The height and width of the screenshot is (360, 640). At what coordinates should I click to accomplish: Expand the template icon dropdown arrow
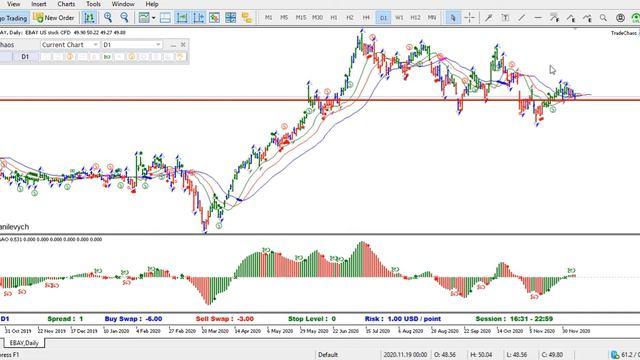(x=153, y=18)
